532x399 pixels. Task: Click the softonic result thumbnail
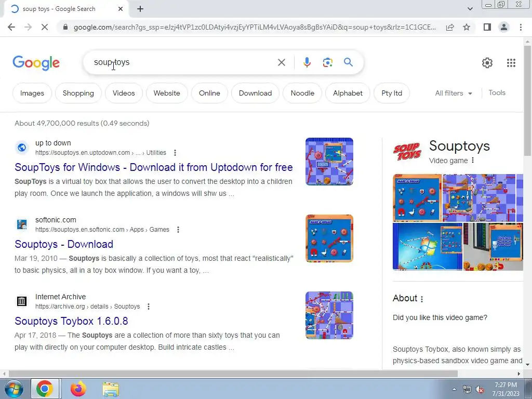tap(329, 238)
